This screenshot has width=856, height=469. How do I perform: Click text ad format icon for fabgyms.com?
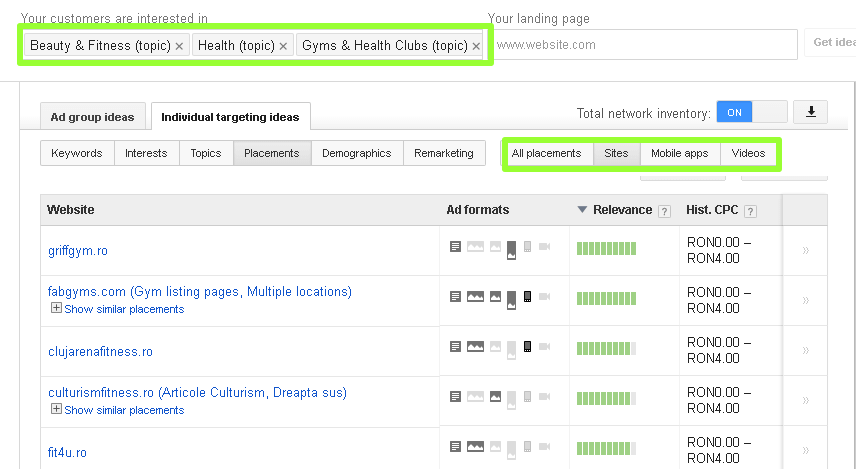pyautogui.click(x=455, y=296)
